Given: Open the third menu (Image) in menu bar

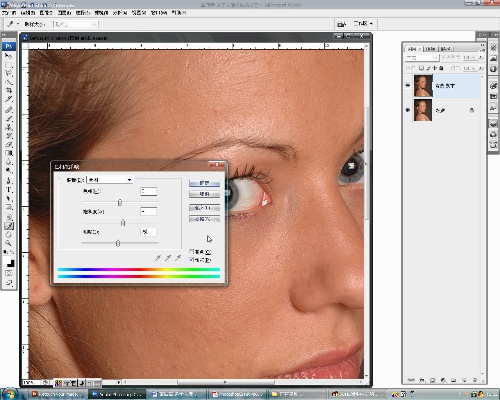Looking at the screenshot, I should 46,13.
